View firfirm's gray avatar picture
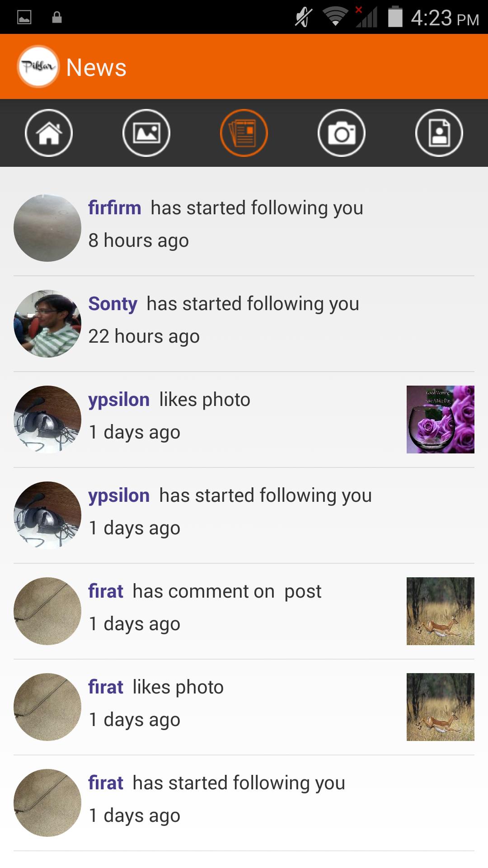The image size is (488, 868). (x=47, y=228)
